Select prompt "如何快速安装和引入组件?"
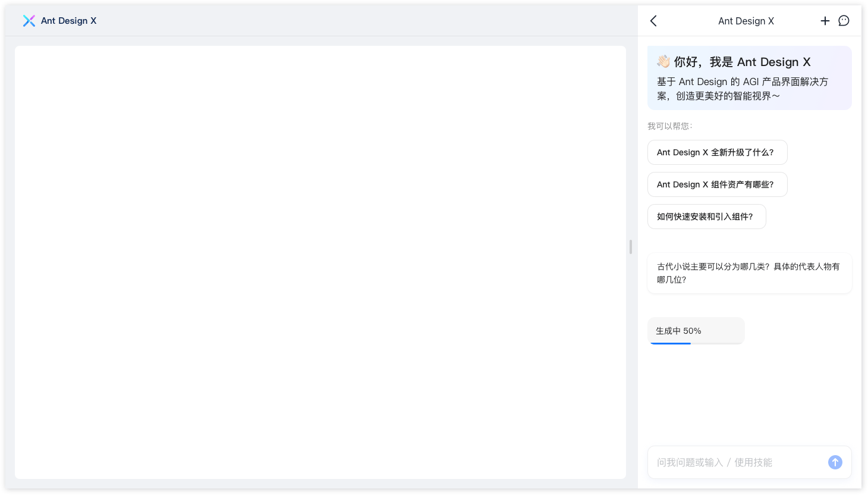Image resolution: width=868 pixels, height=495 pixels. point(707,217)
